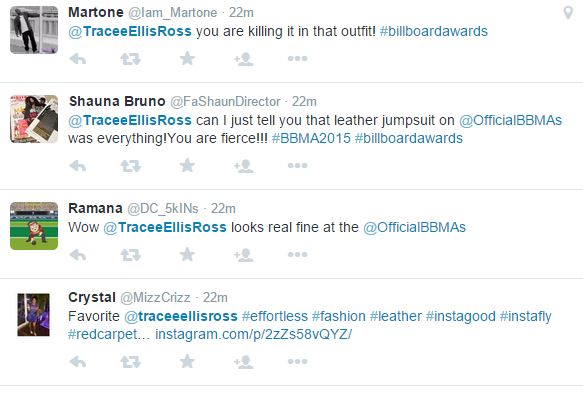Viewport: 583px width, 393px height.
Task: Favorite Ramana's tweet with star
Action: (187, 255)
